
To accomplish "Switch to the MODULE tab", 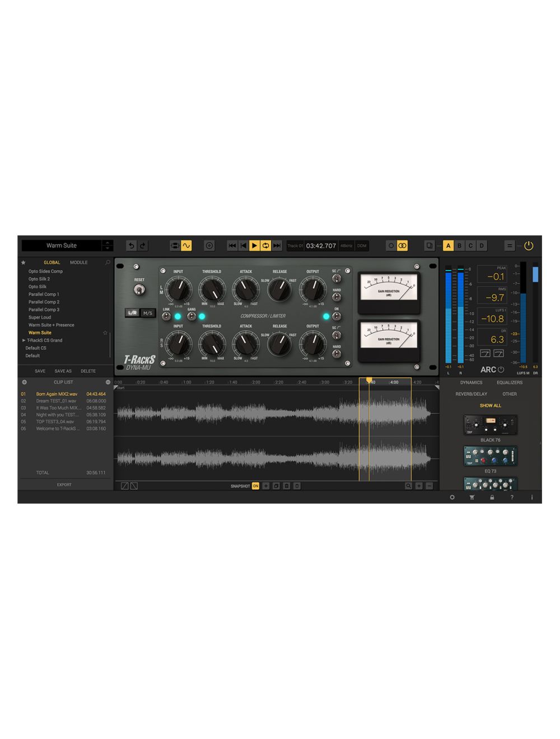I will point(78,262).
